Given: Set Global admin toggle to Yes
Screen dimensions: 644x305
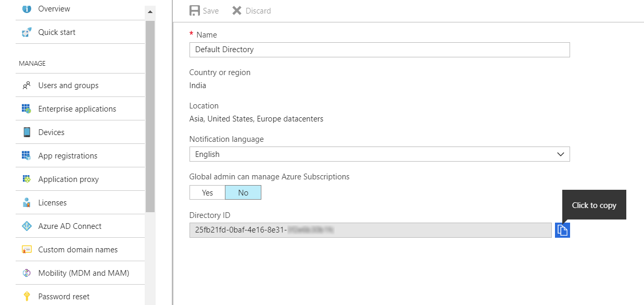Looking at the screenshot, I should 207,193.
